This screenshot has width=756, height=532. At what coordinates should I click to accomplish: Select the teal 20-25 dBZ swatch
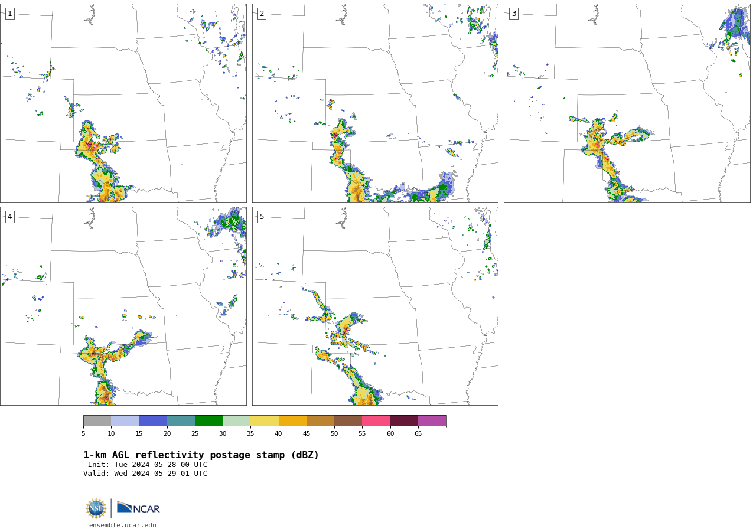click(x=181, y=421)
